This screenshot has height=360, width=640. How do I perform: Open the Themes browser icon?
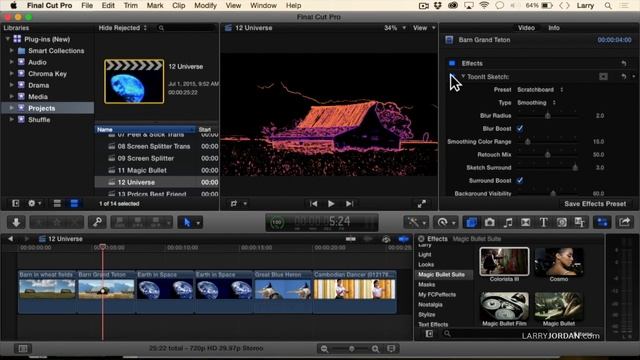580,222
